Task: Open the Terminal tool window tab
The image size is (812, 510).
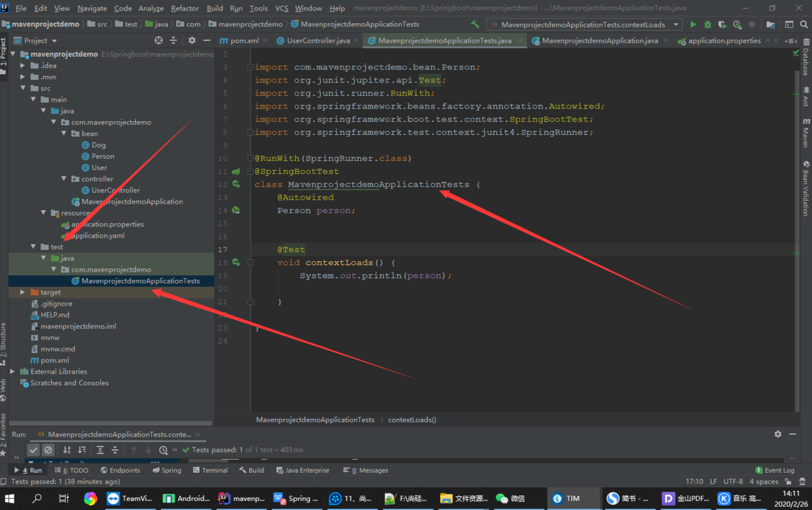Action: pyautogui.click(x=210, y=470)
